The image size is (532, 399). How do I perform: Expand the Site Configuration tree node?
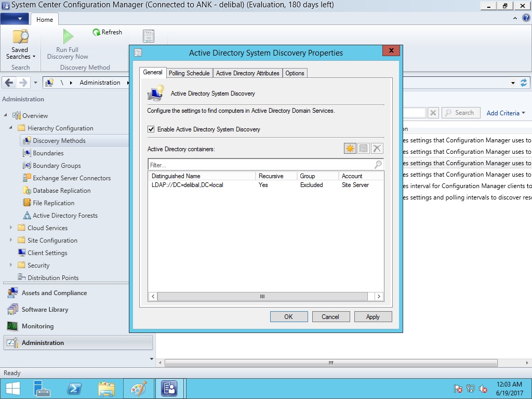pos(11,240)
